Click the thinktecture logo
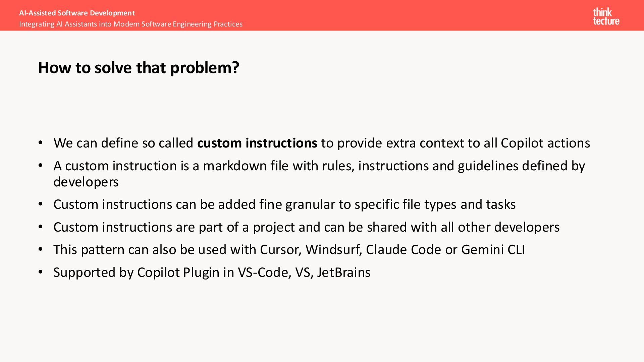The image size is (644, 362). click(606, 17)
